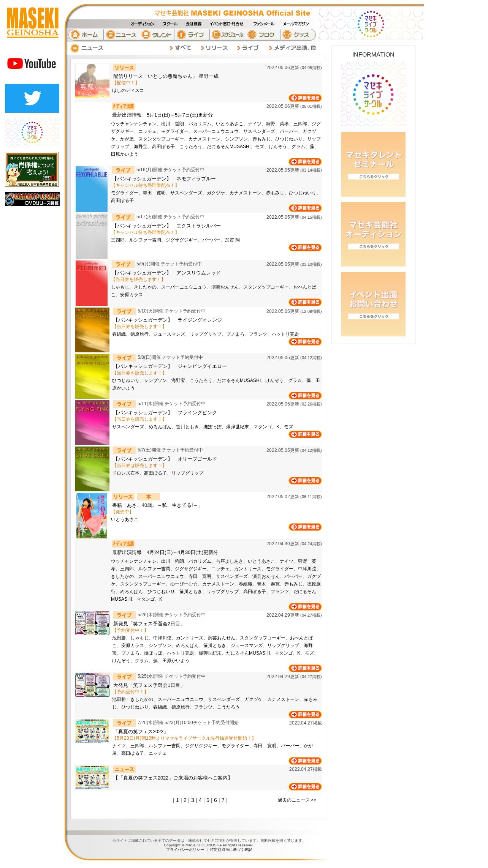Open the top-right Maseki Live Circle banner

tap(371, 24)
